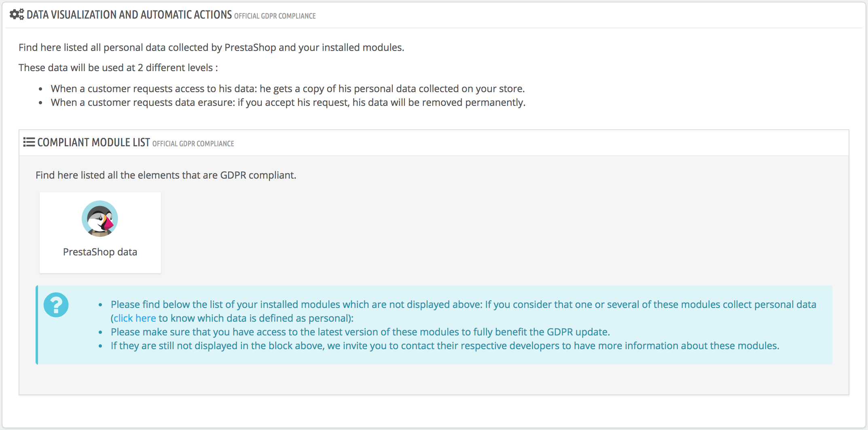Open the 'click here' personal data link
Viewport: 868px width, 430px height.
pyautogui.click(x=135, y=318)
